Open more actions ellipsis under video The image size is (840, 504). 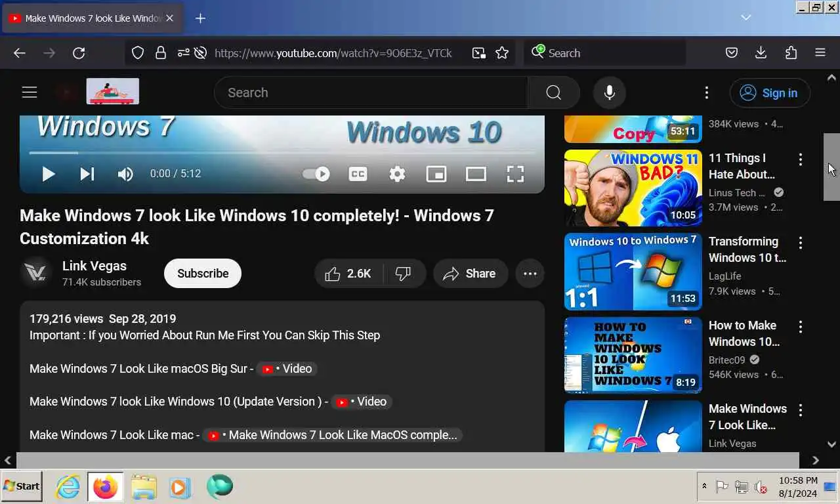click(530, 274)
